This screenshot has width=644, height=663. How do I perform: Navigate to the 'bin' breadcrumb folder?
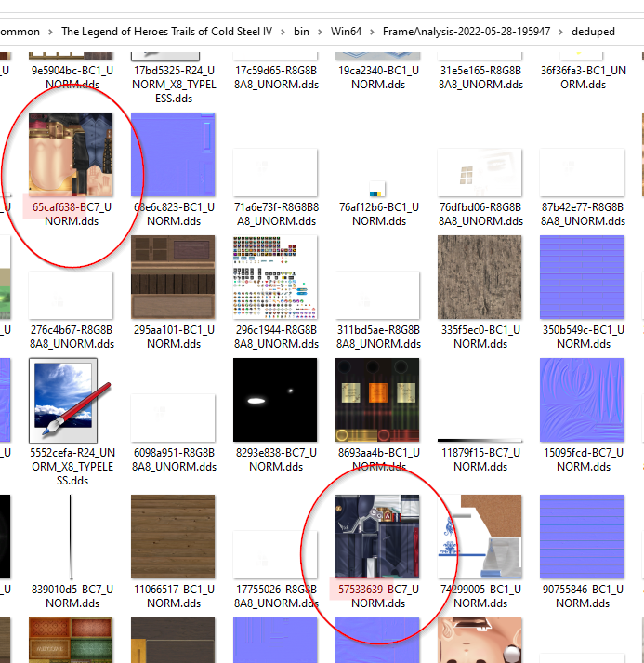point(301,32)
